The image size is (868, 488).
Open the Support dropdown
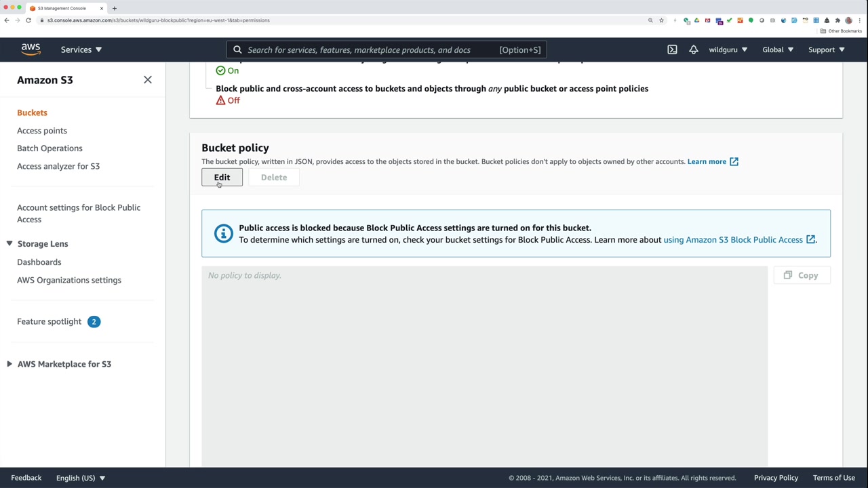tap(826, 49)
